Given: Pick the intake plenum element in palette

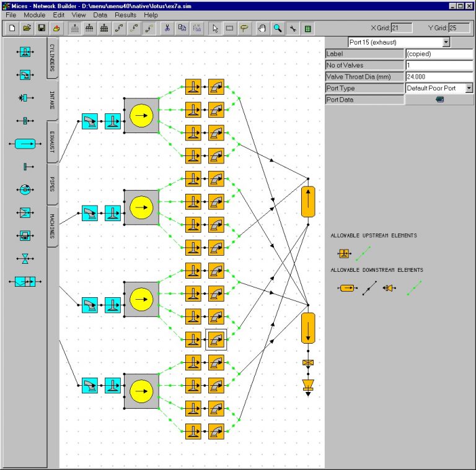Looking at the screenshot, I should (x=24, y=143).
